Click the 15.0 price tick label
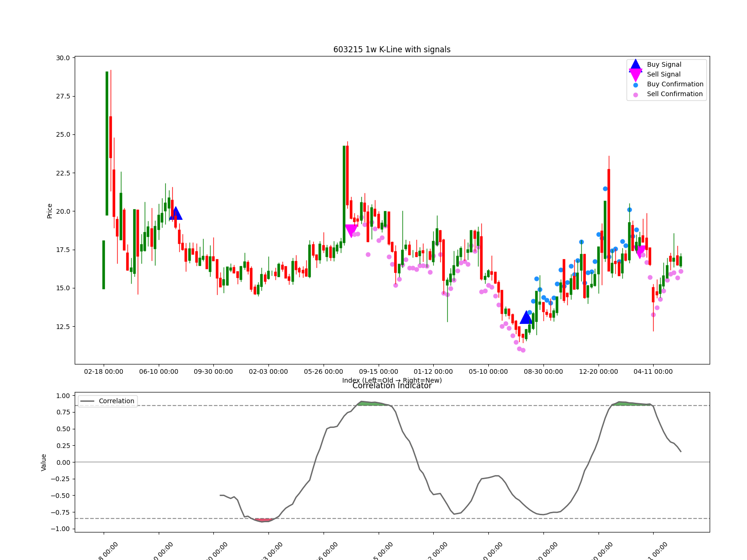This screenshot has width=747, height=560. tap(63, 288)
